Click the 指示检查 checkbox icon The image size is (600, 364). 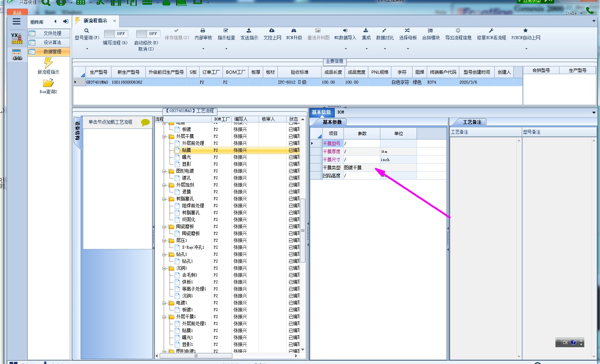226,31
